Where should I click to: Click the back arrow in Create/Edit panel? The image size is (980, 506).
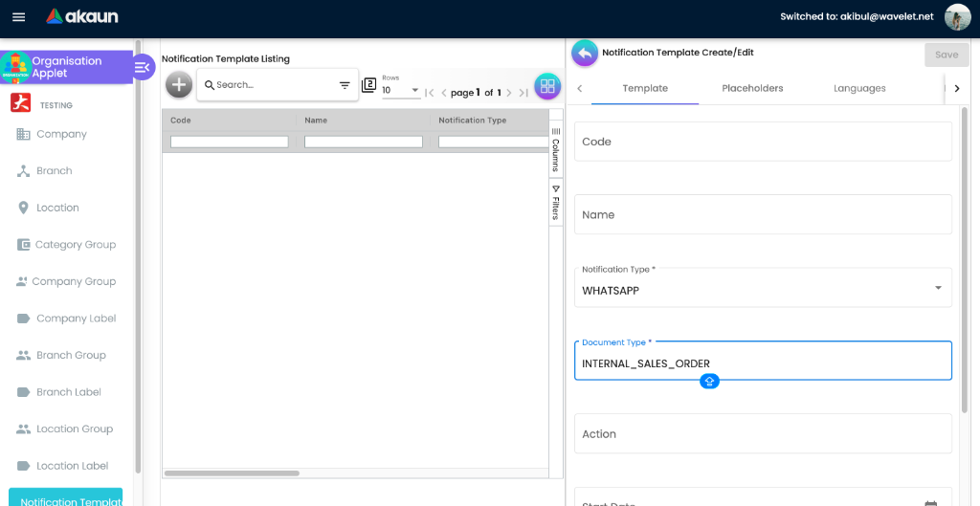click(x=585, y=54)
